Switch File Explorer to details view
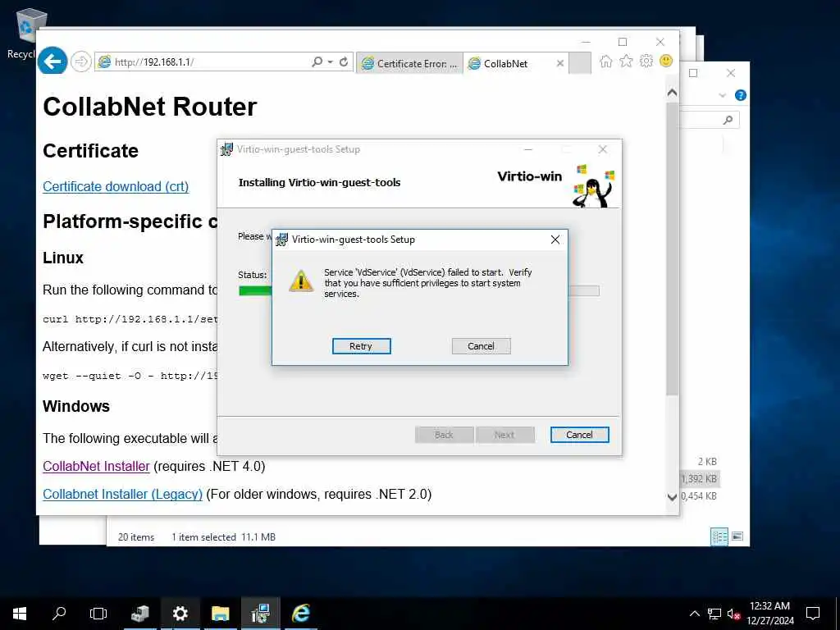 (719, 536)
